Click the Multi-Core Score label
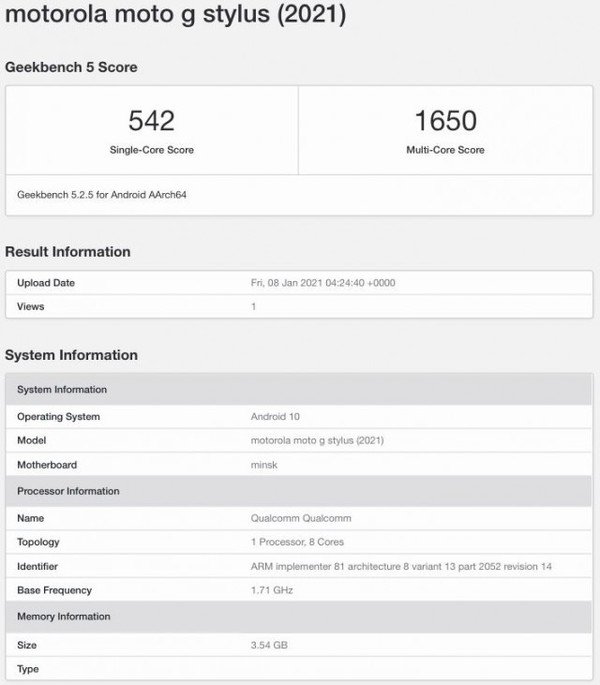The image size is (600, 685). tap(445, 150)
